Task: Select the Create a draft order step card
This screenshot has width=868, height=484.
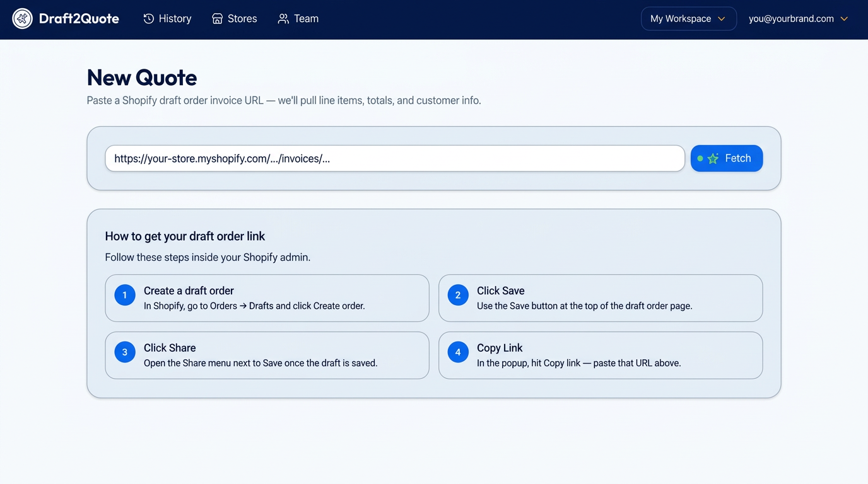Action: [267, 298]
